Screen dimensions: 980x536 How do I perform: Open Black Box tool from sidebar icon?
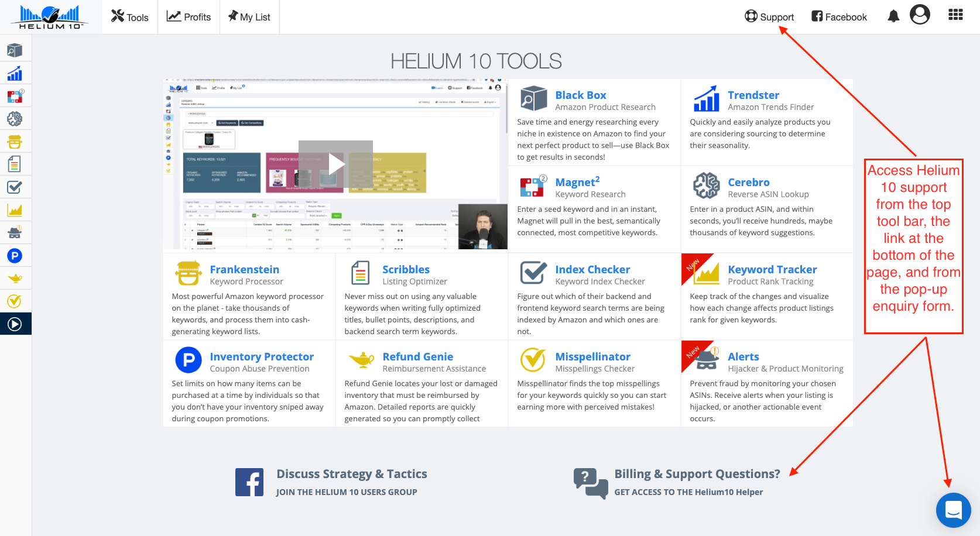point(15,50)
